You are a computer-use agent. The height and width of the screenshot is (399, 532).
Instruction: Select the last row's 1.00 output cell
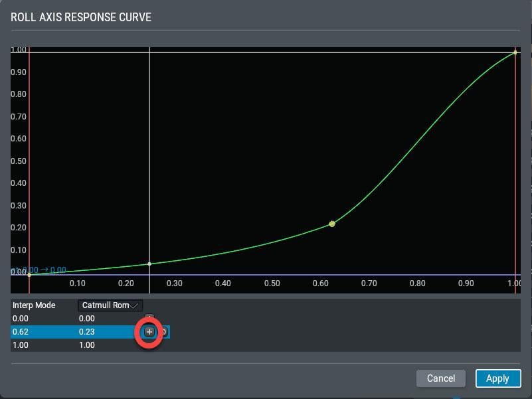point(86,345)
